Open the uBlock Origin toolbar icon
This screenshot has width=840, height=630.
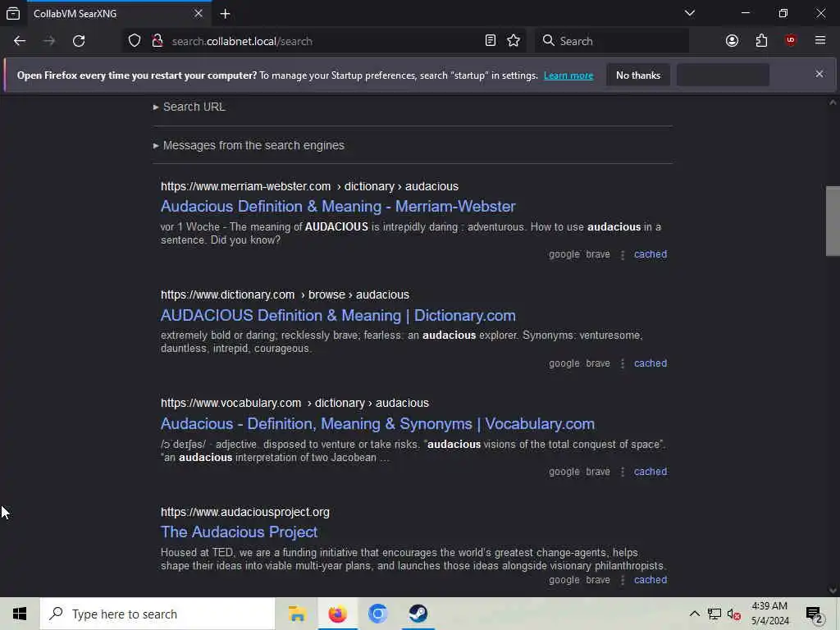791,41
